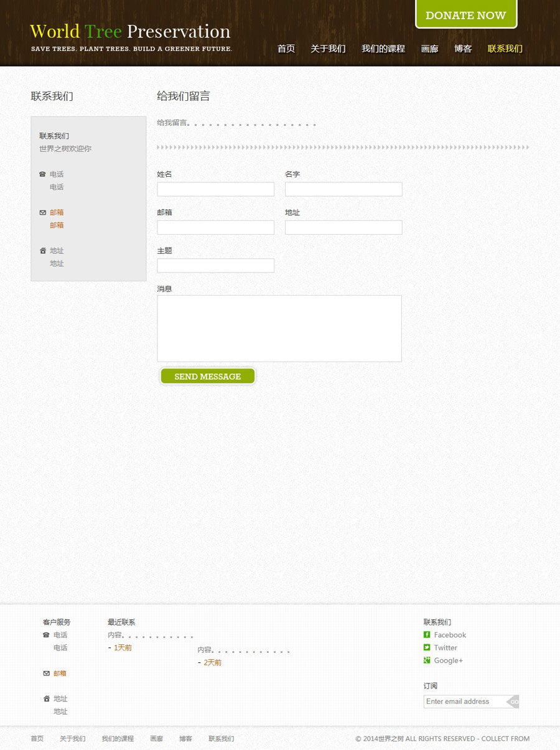The image size is (560, 750).
Task: Click 首页 in the bottom footer menu
Action: coord(37,739)
